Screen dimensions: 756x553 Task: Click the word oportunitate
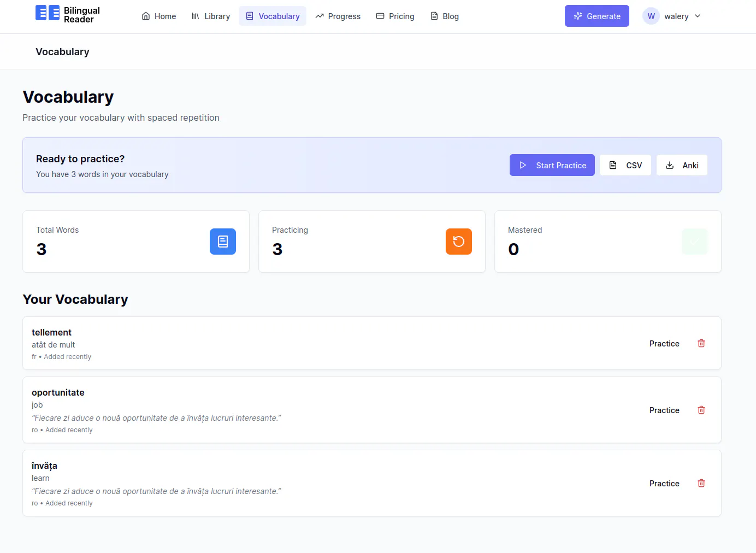[x=58, y=392]
